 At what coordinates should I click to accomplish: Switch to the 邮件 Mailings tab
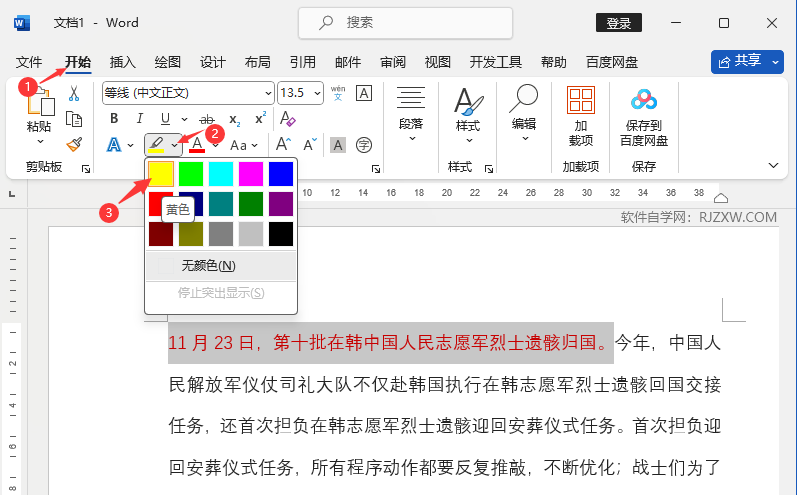[348, 63]
